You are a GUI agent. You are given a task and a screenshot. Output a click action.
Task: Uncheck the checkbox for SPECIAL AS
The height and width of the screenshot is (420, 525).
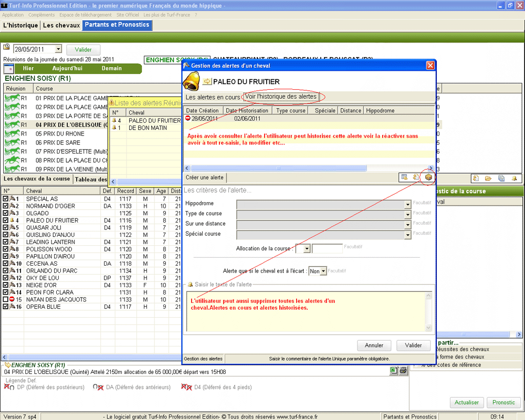(5, 198)
